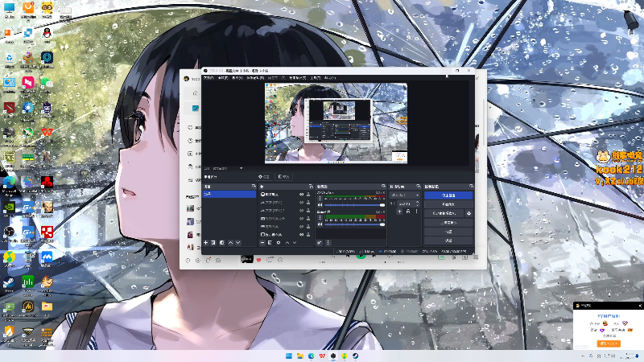
Task: Open the last (Help) menu in OBS
Action: point(330,78)
